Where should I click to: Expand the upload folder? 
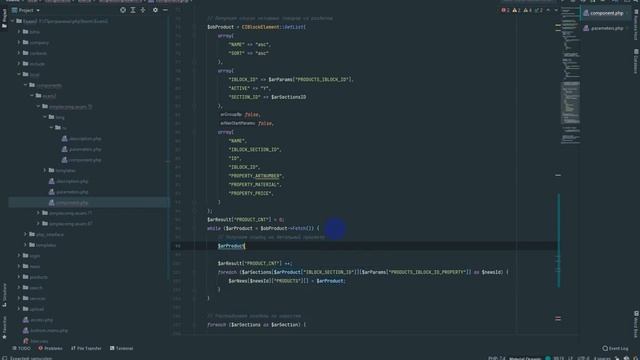coord(19,309)
